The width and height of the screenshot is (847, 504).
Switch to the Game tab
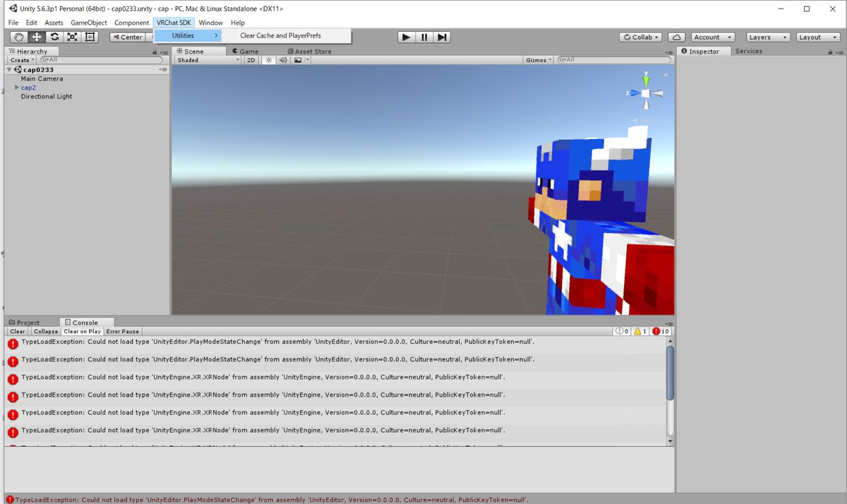[x=244, y=52]
